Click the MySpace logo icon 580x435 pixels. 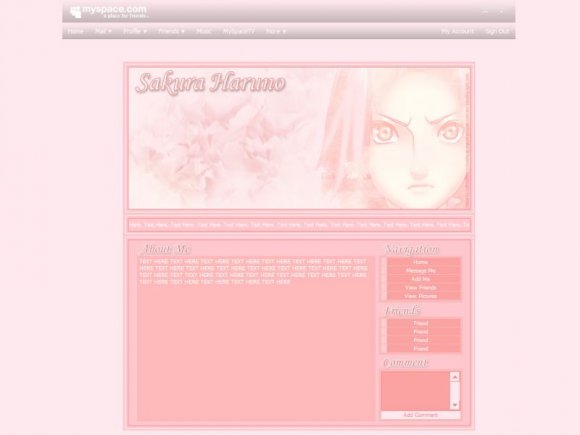pyautogui.click(x=75, y=12)
